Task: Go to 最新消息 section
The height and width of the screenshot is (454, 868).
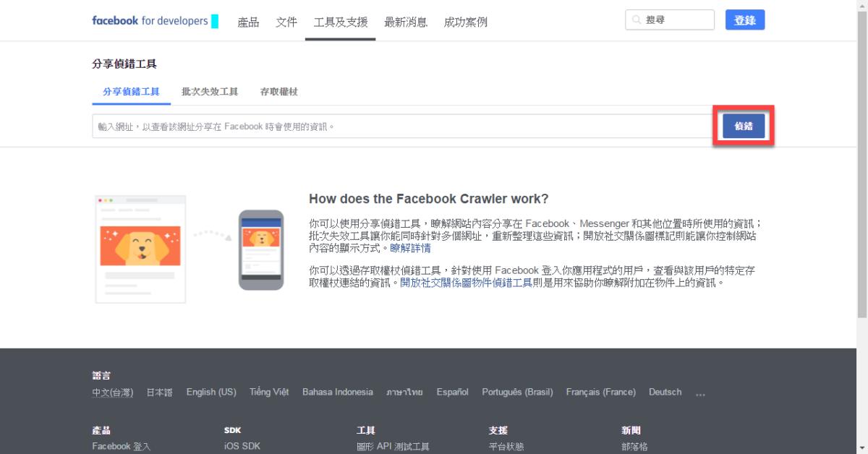Action: (406, 22)
